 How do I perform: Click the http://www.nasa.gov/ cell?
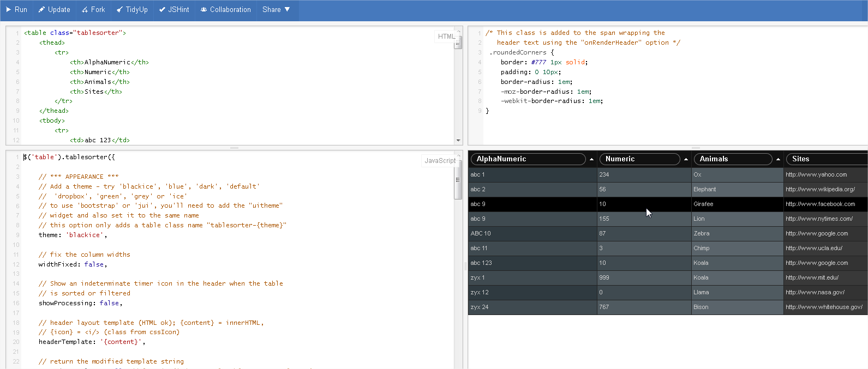tap(825, 293)
